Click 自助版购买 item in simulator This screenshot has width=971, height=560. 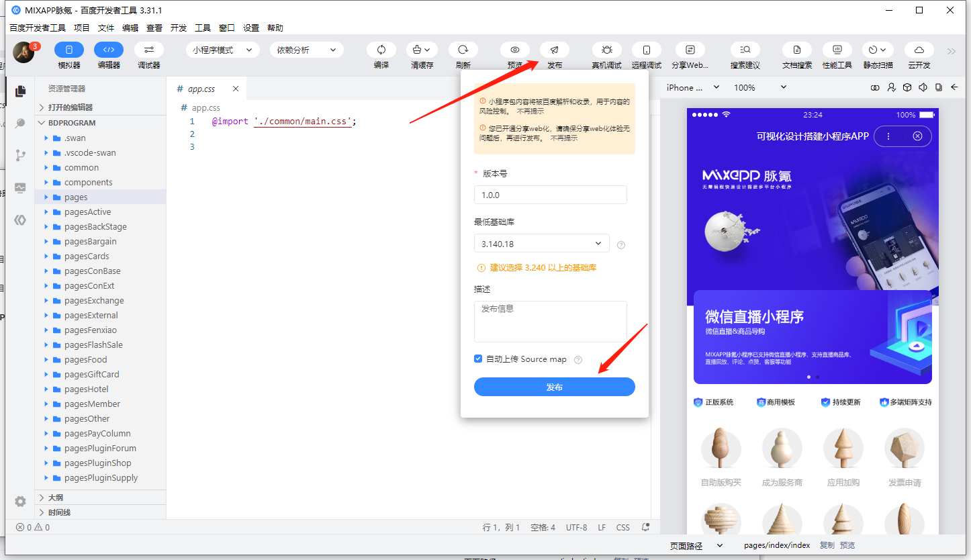pos(721,458)
